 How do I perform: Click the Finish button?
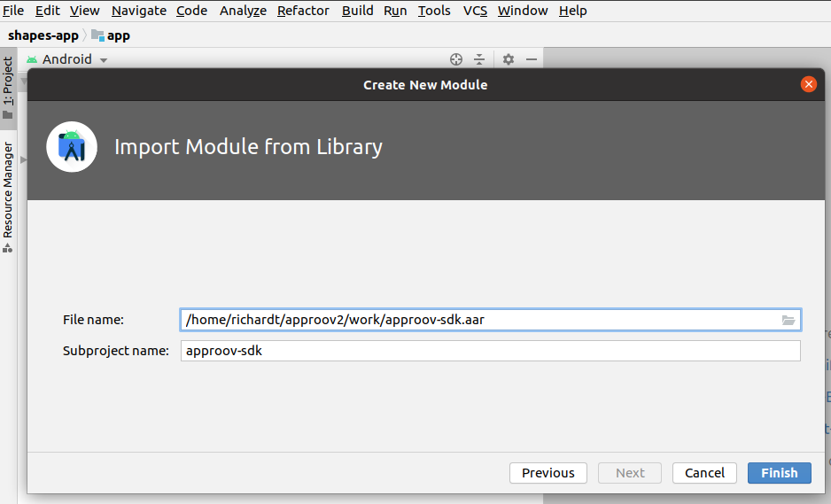coord(779,473)
